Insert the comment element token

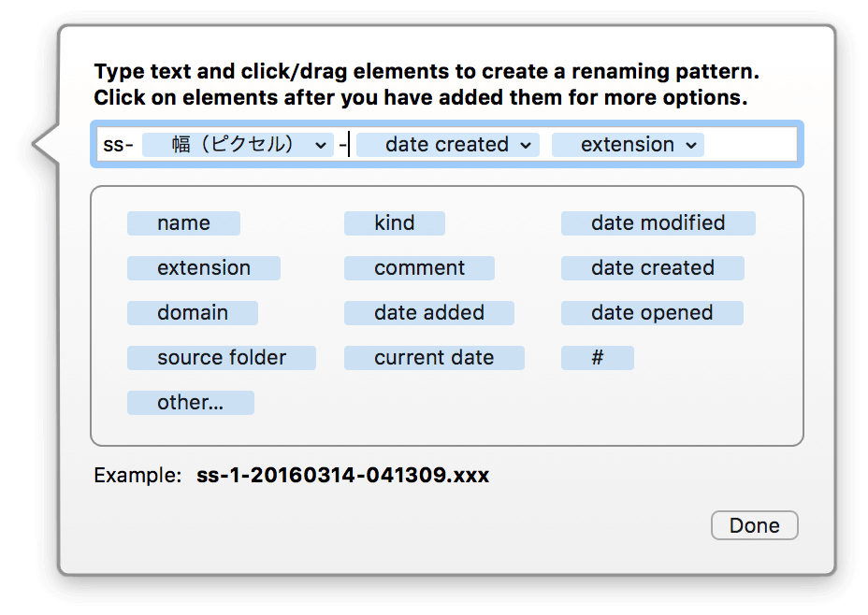(x=419, y=268)
